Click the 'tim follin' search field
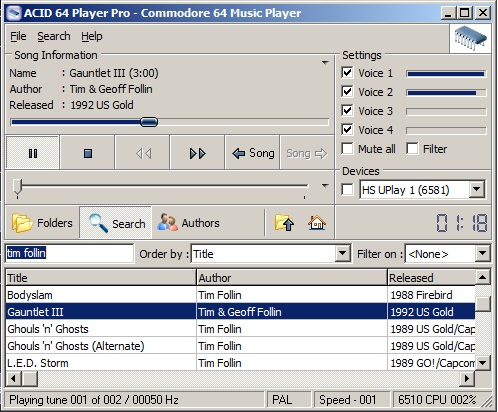This screenshot has width=498, height=412. (70, 253)
